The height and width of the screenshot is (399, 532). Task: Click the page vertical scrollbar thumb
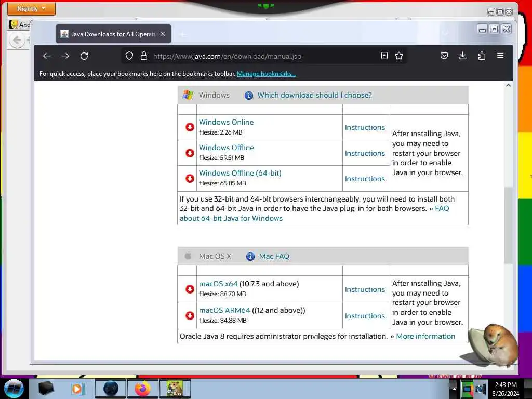click(x=508, y=225)
